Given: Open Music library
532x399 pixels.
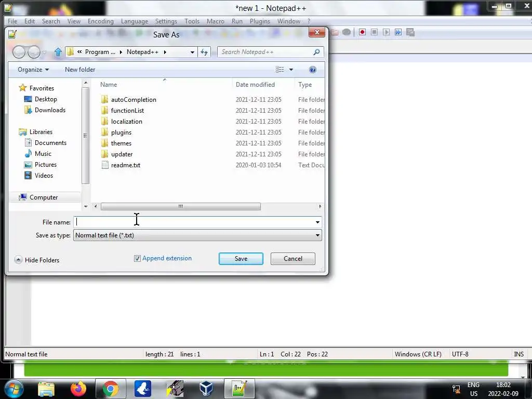Looking at the screenshot, I should (43, 153).
